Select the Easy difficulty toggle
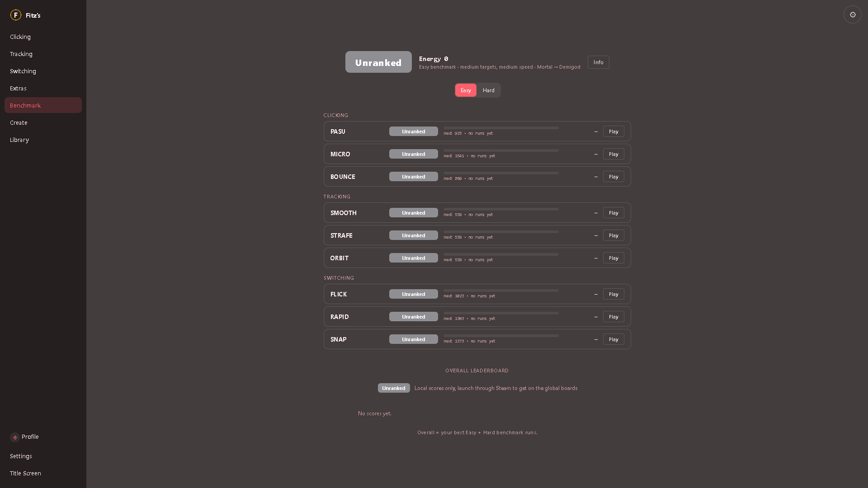This screenshot has height=488, width=868. 466,90
